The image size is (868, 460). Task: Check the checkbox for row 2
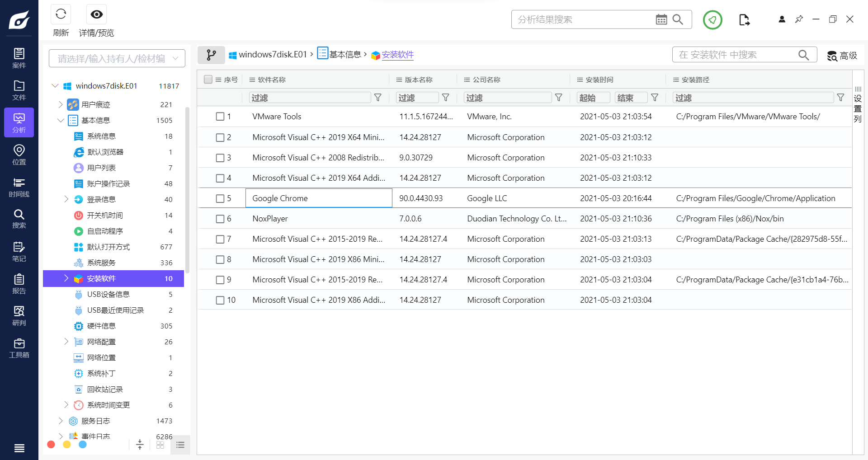pos(220,137)
